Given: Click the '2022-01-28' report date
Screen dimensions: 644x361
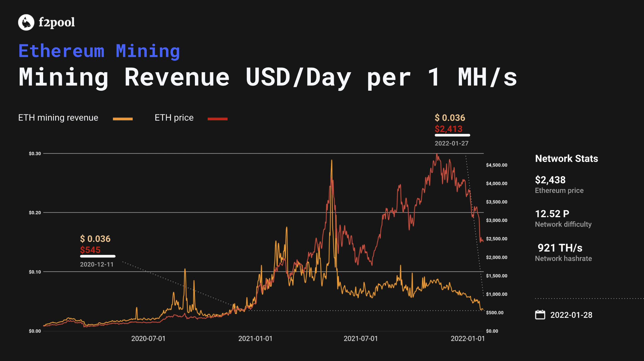Looking at the screenshot, I should [x=571, y=315].
